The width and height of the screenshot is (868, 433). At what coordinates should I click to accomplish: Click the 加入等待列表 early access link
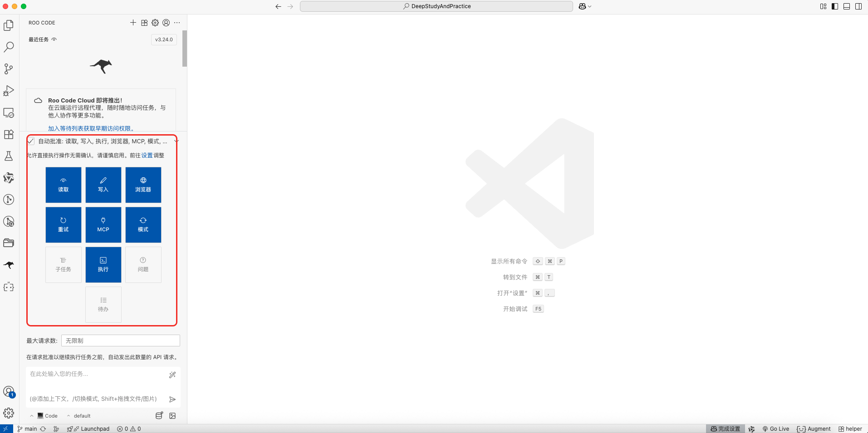pos(91,128)
